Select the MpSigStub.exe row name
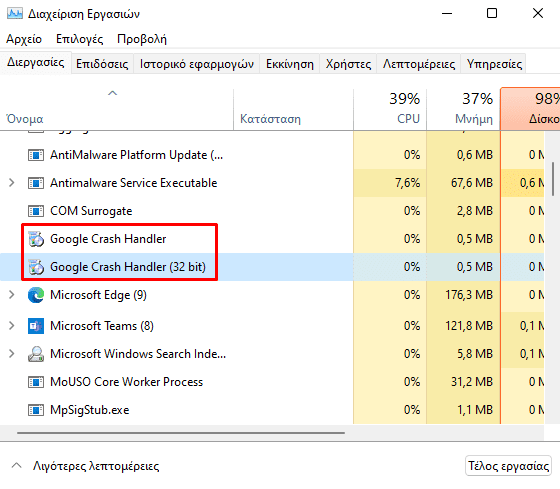This screenshot has height=489, width=560. tap(90, 410)
